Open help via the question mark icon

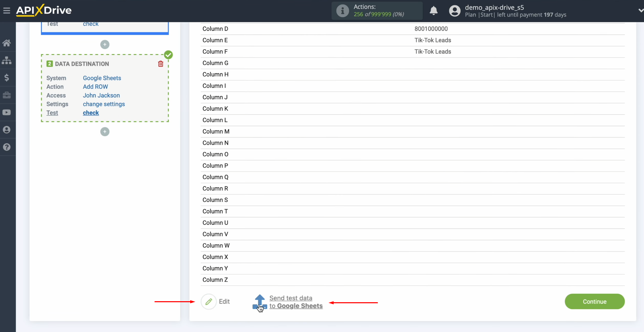pyautogui.click(x=7, y=147)
